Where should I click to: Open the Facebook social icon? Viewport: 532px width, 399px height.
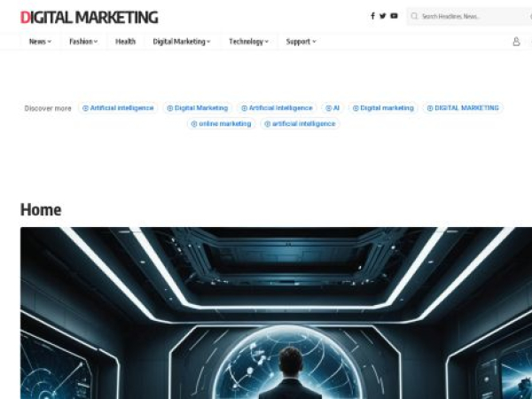pos(372,16)
